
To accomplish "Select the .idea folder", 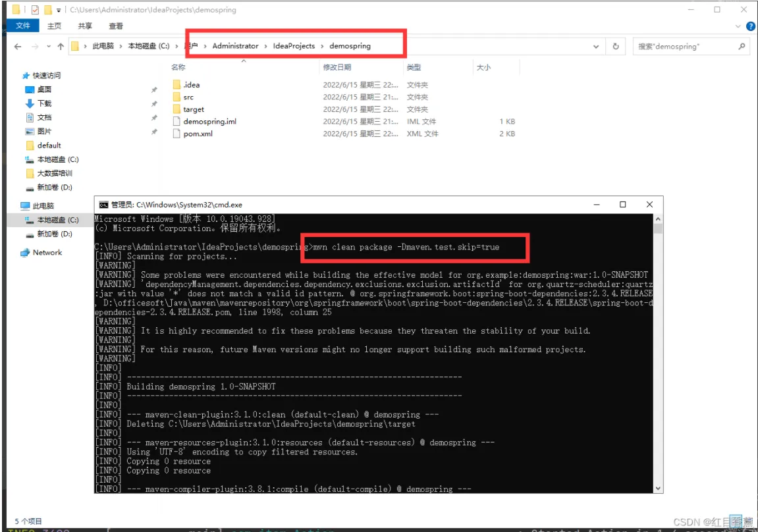I will coord(192,84).
